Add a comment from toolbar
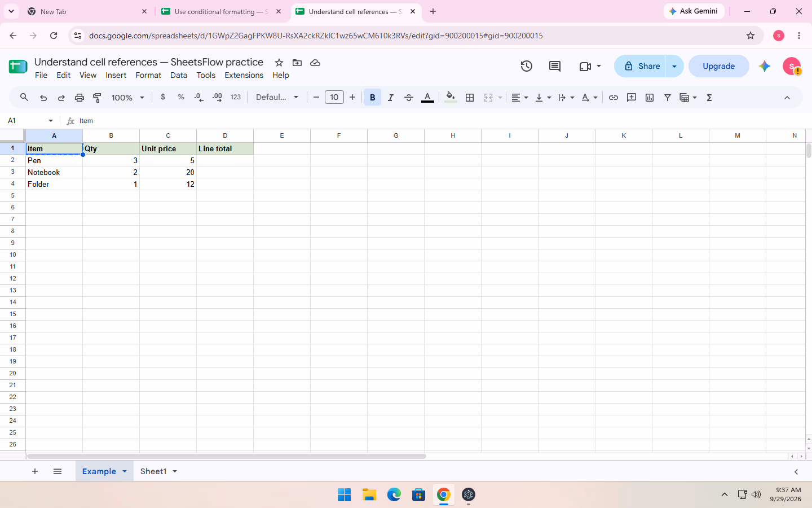Screen dimensions: 812x508 click(x=632, y=98)
